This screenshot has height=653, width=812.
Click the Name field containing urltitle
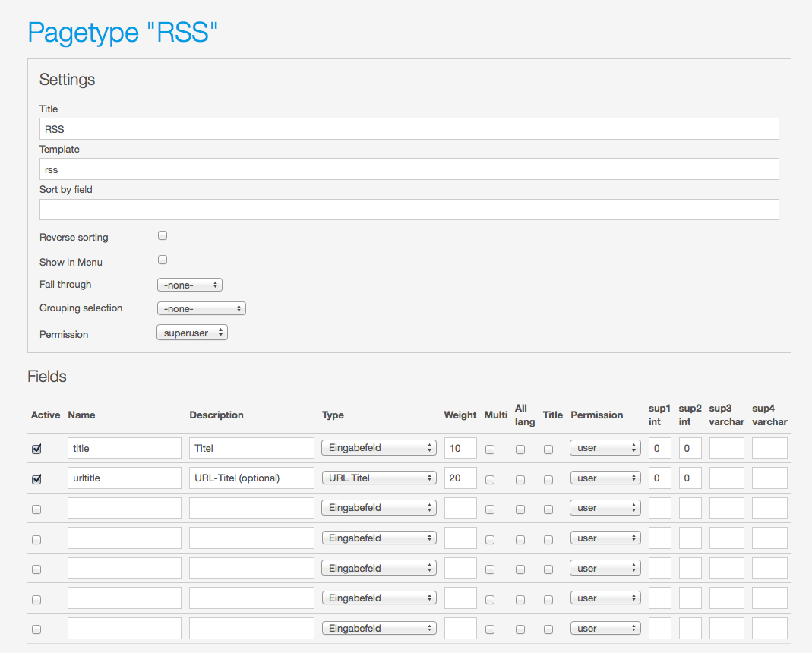(x=125, y=478)
